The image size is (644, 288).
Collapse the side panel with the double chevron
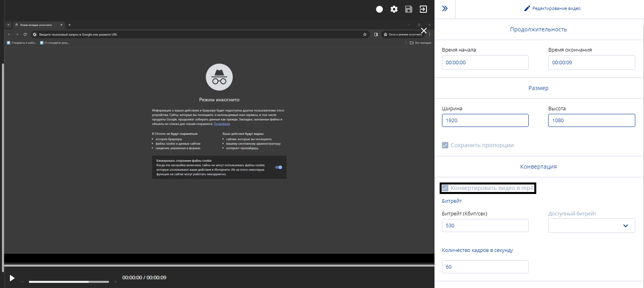(445, 8)
